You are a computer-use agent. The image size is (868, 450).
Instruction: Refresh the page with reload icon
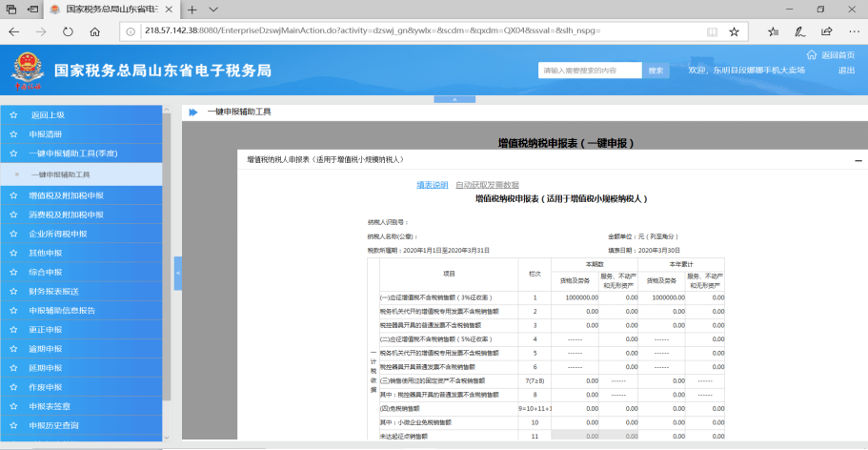pyautogui.click(x=68, y=31)
